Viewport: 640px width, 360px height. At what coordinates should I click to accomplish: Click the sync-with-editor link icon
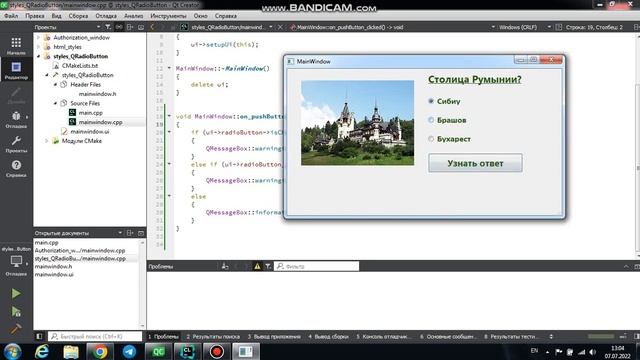119,27
